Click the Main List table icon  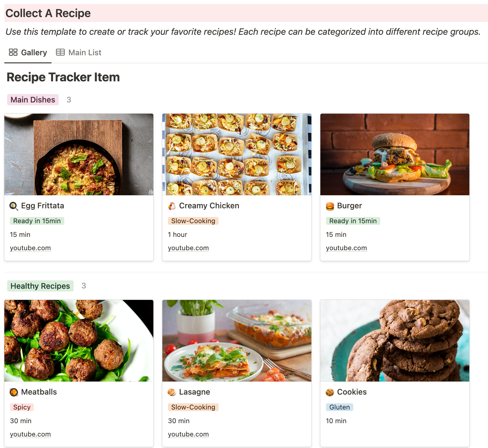pyautogui.click(x=60, y=52)
